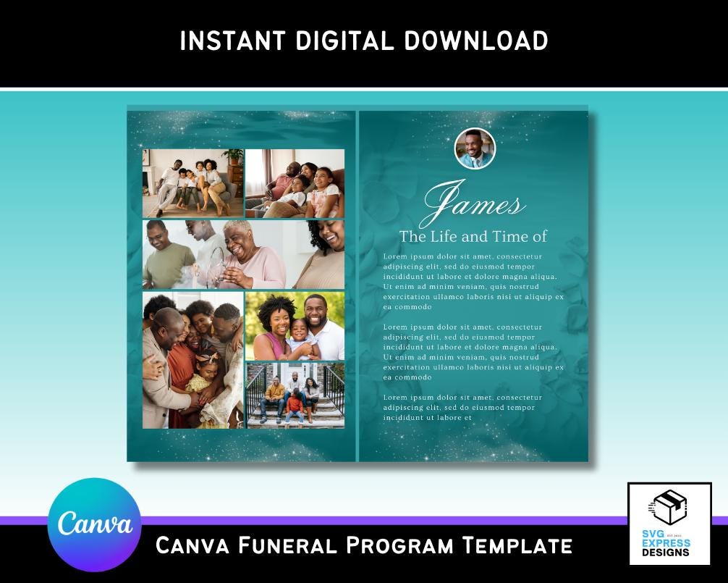Click the CANVA FUNERAL PROGRAM TEMPLATE label

click(364, 548)
